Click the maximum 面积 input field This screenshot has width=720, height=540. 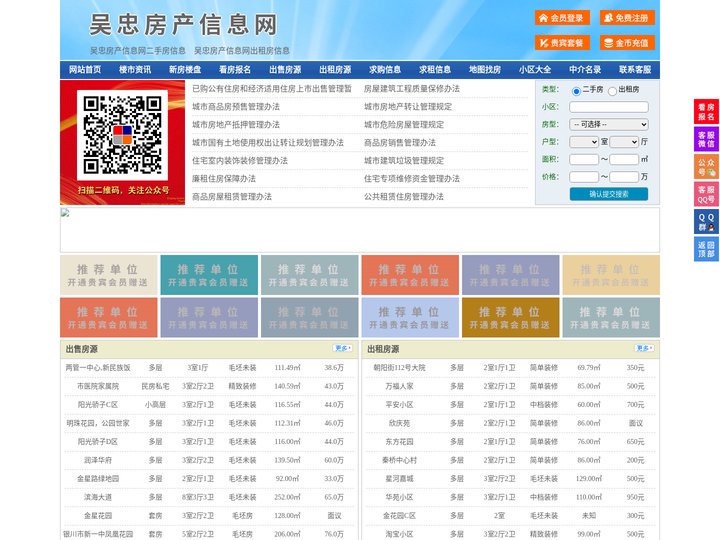coord(624,159)
